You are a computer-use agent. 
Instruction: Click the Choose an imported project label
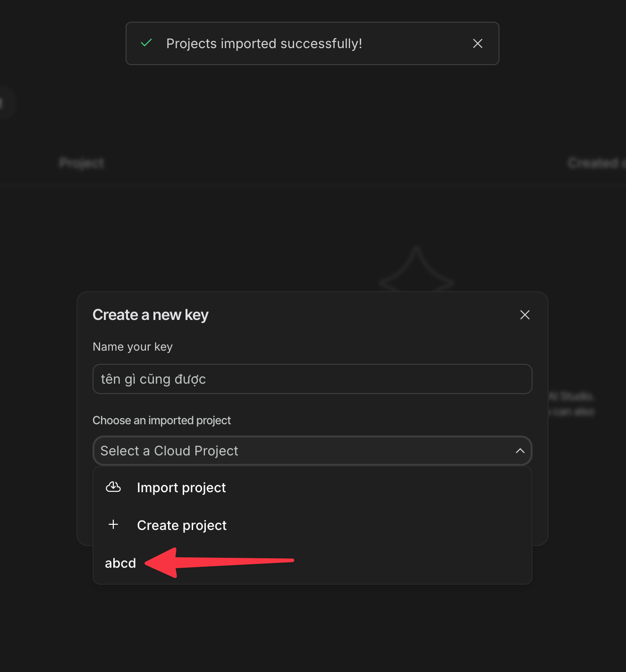point(161,420)
